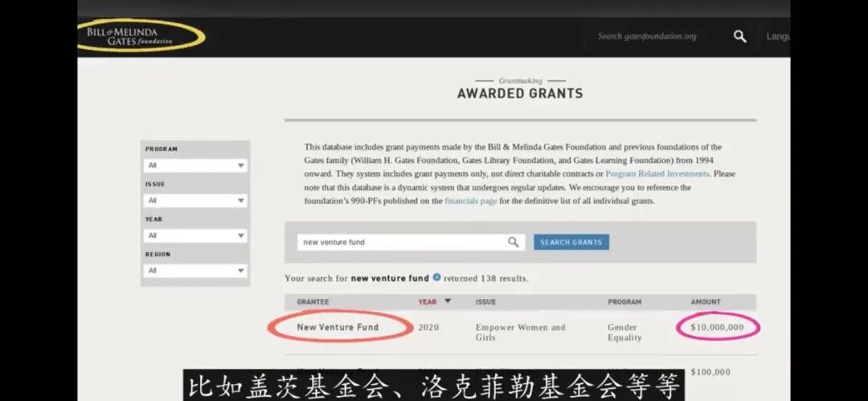This screenshot has height=401, width=868.
Task: Click the site search magnifier icon
Action: 739,36
